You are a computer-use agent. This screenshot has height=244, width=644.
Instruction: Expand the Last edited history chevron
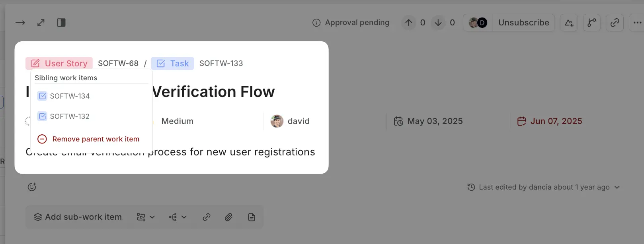[617, 187]
